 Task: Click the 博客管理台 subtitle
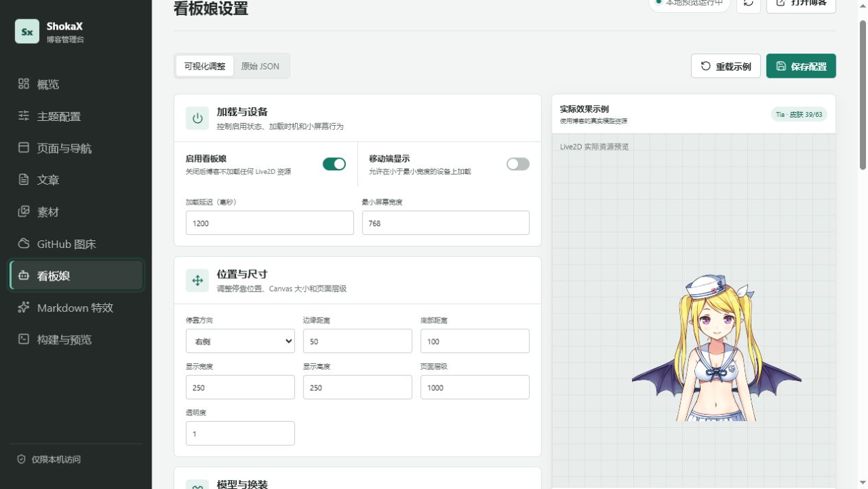tap(65, 40)
